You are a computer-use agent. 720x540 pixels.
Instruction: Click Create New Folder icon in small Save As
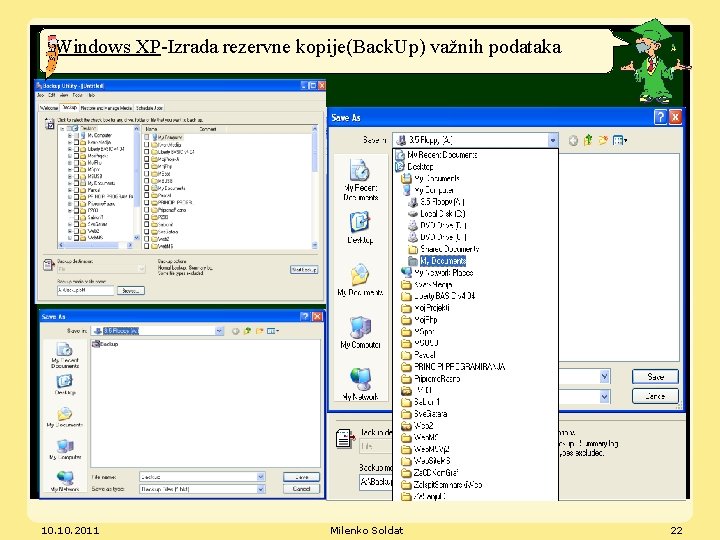pos(259,331)
